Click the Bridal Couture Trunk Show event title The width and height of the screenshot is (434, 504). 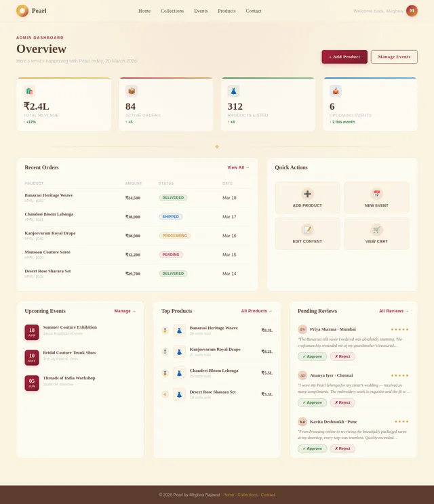pyautogui.click(x=69, y=353)
